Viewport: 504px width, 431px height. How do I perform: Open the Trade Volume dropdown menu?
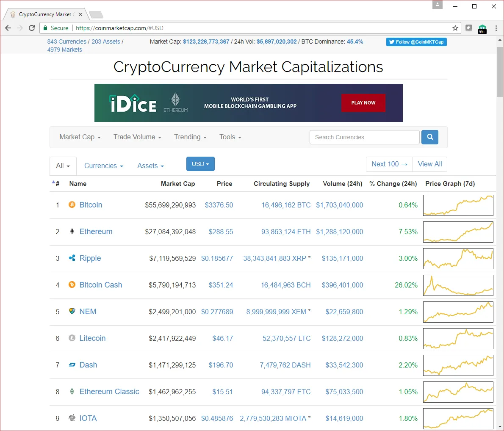pos(137,137)
